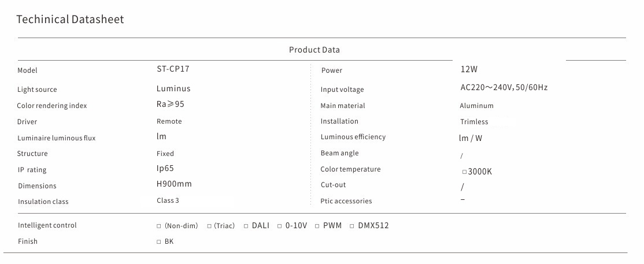Select the Ra≥95 rendering index value

tap(171, 104)
